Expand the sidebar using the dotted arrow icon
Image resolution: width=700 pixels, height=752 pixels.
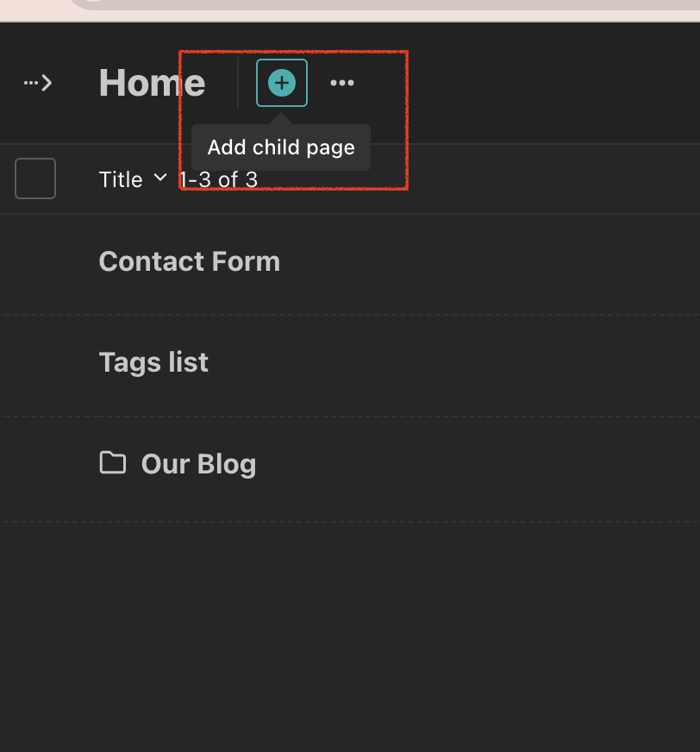[38, 83]
